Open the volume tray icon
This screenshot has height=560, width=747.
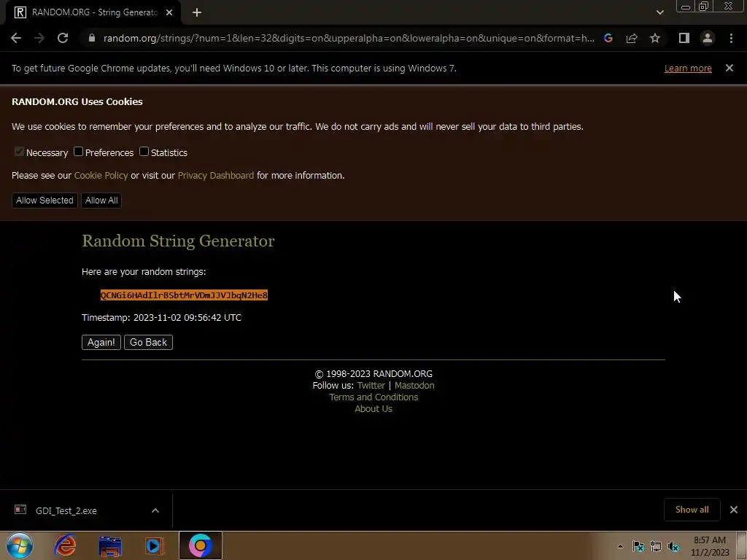[x=673, y=546]
